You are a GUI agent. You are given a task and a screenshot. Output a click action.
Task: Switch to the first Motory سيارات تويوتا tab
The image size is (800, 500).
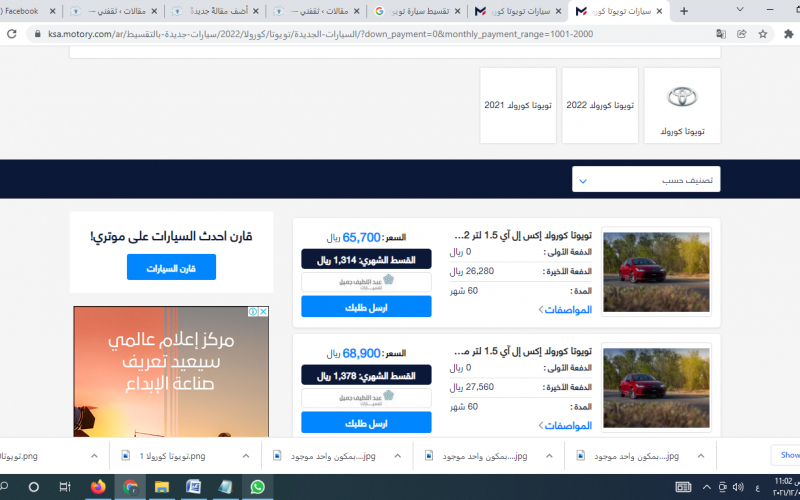coord(518,11)
